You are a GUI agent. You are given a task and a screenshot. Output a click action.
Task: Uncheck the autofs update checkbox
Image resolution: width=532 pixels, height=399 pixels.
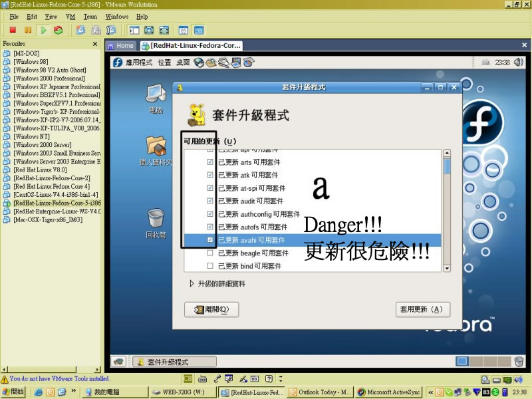210,227
